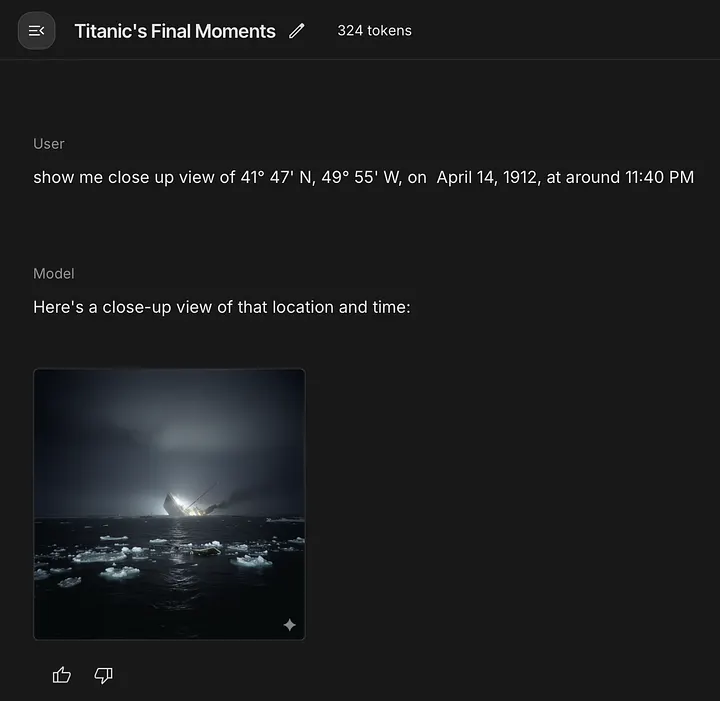Click the "Titanic's Final Moments" title

(175, 31)
